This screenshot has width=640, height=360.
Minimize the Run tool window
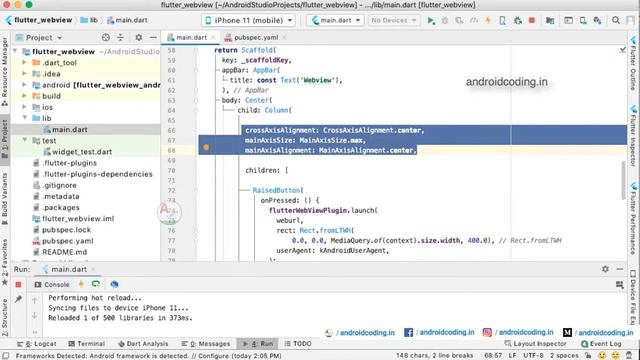tap(620, 269)
